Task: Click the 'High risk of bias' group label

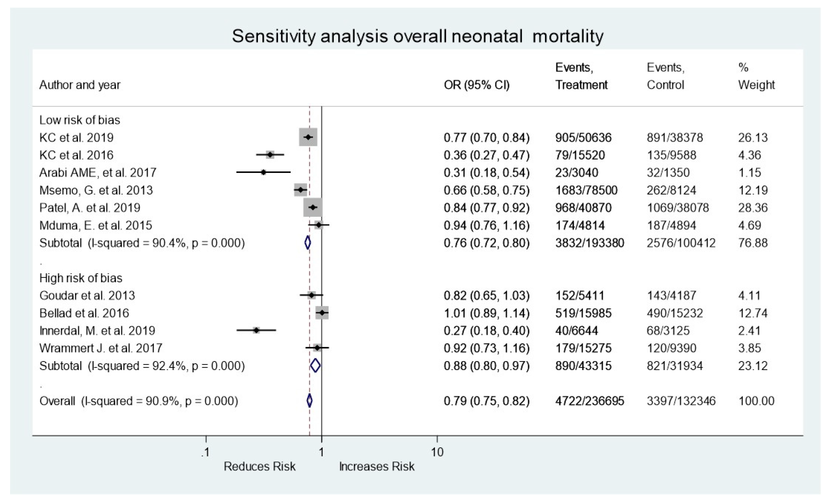Action: pyautogui.click(x=80, y=278)
